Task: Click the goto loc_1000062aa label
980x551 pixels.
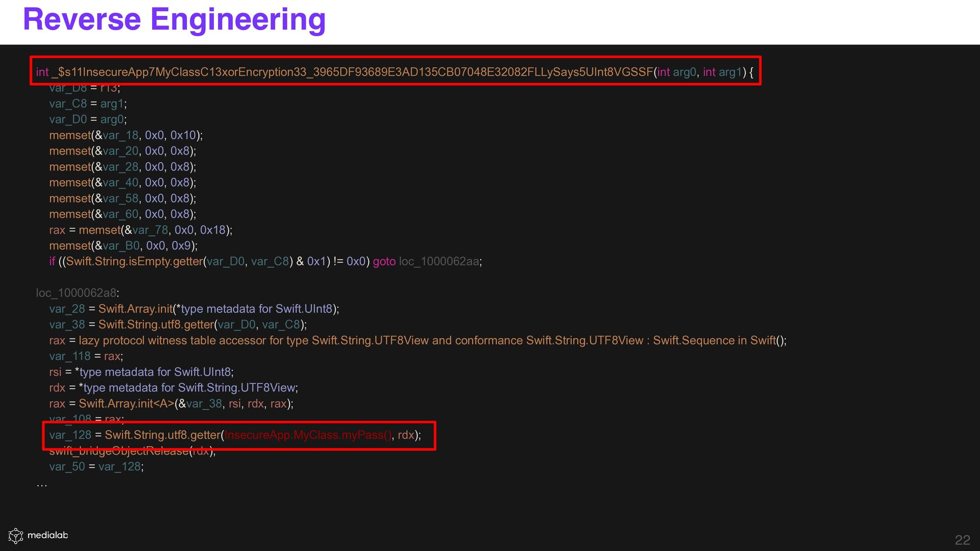Action: pos(427,262)
